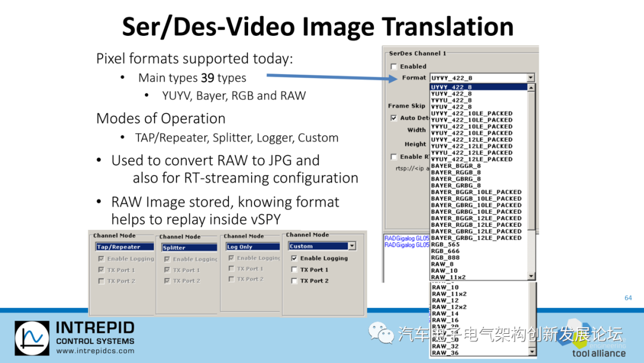The image size is (644, 363).
Task: Check TX Port 1 in Custom channel mode
Action: [294, 270]
